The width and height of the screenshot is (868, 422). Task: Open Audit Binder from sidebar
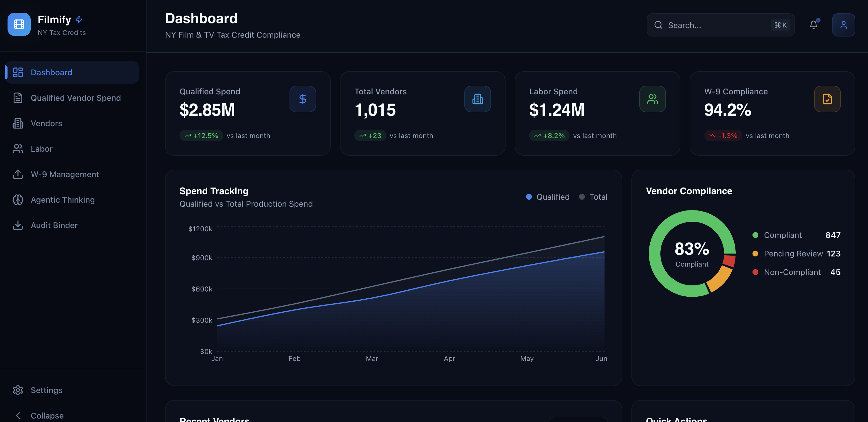pos(54,225)
